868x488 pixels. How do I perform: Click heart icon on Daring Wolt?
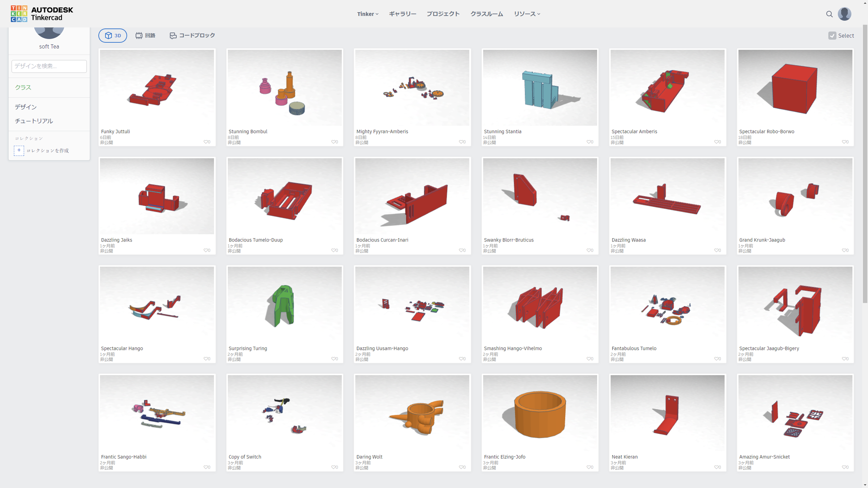(461, 467)
